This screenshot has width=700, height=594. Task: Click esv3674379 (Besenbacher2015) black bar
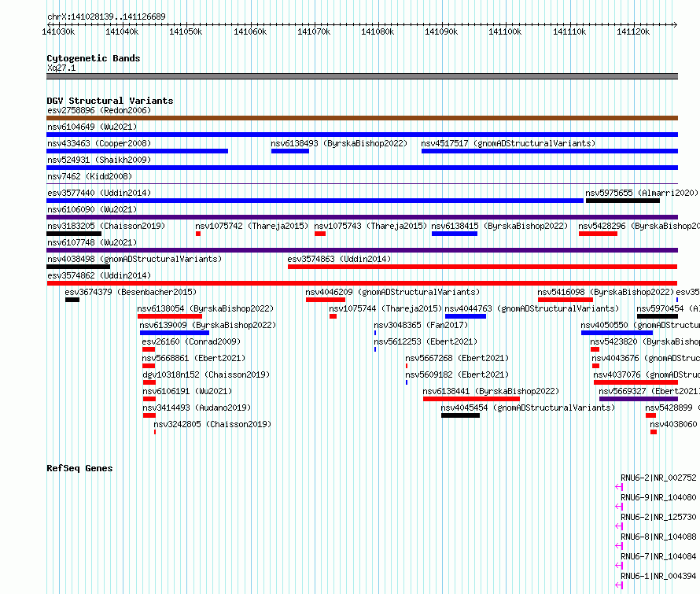pos(72,300)
